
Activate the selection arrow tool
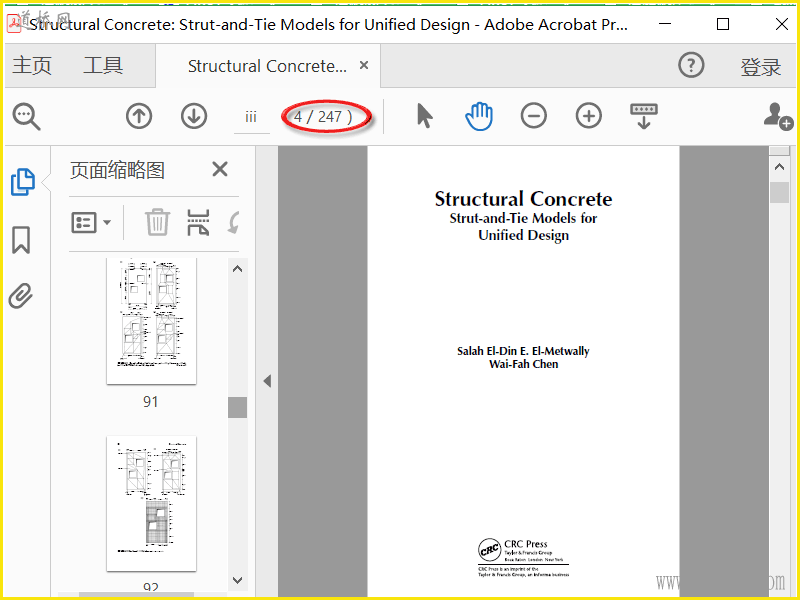424,115
